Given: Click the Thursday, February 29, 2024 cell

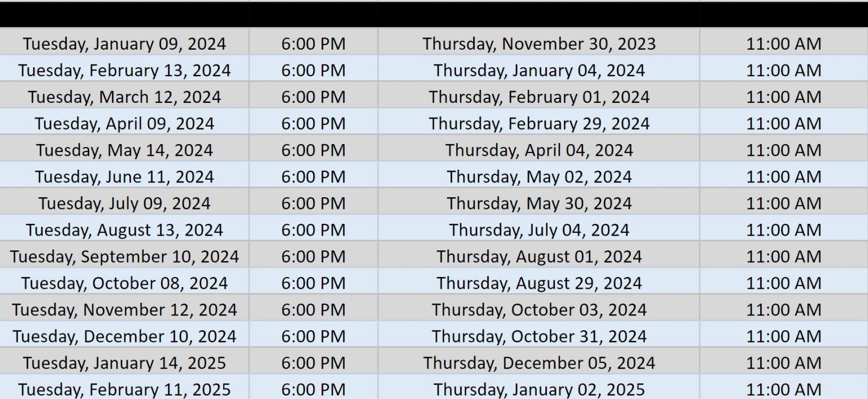Looking at the screenshot, I should coord(539,124).
